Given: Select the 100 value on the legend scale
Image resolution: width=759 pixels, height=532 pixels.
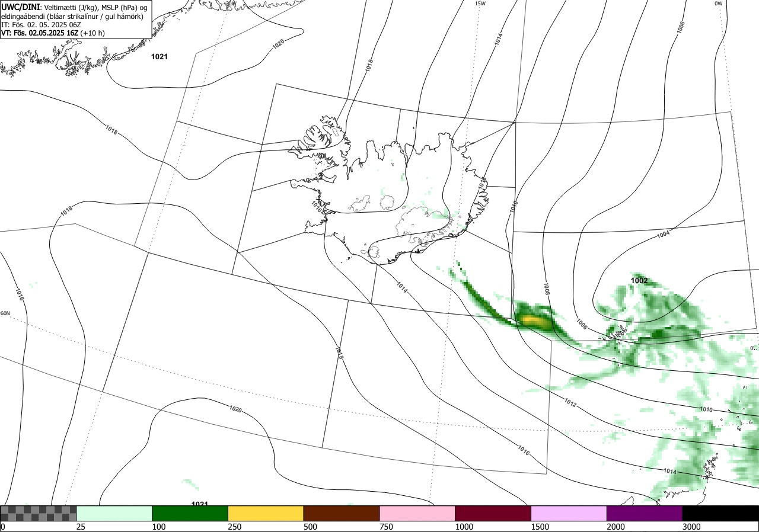Looking at the screenshot, I should point(159,527).
